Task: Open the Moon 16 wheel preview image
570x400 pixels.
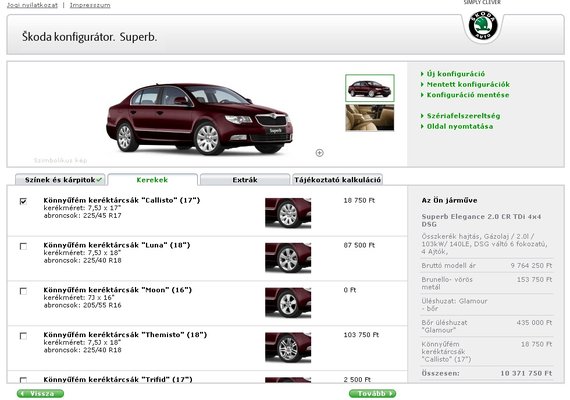Action: point(288,303)
